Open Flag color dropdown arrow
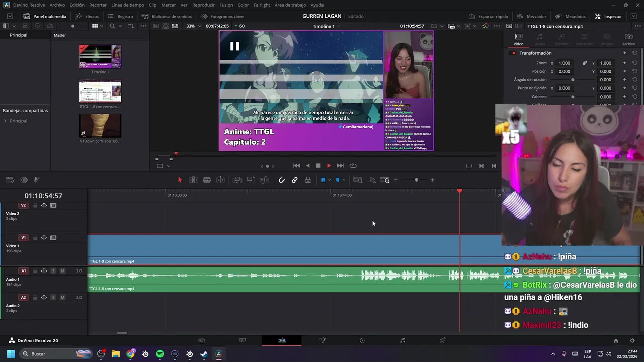The height and width of the screenshot is (362, 644). (329, 180)
